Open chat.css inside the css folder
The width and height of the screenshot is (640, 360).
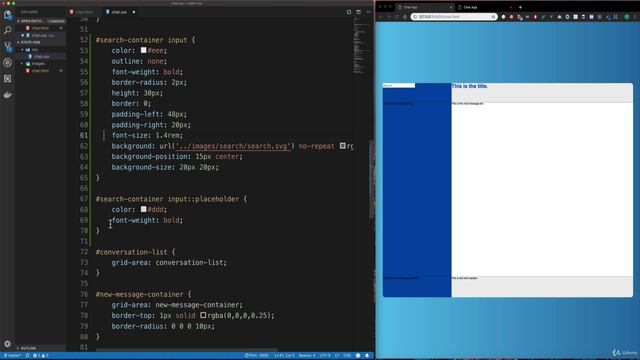click(x=42, y=57)
